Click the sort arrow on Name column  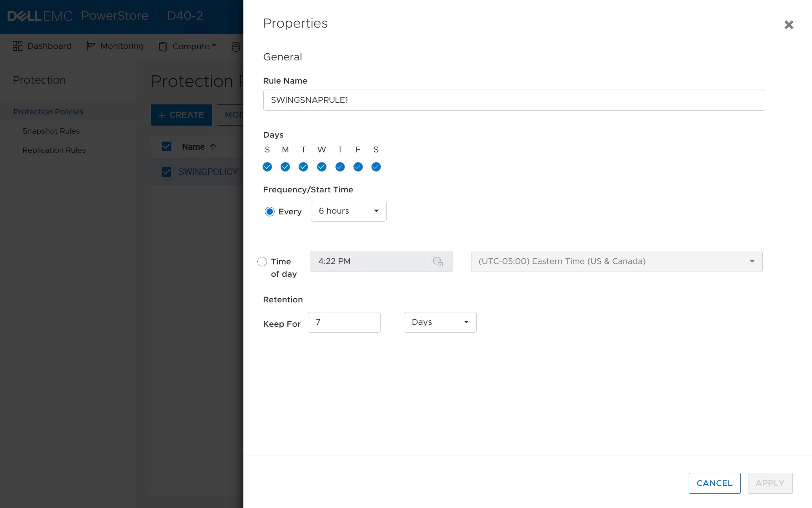[213, 146]
